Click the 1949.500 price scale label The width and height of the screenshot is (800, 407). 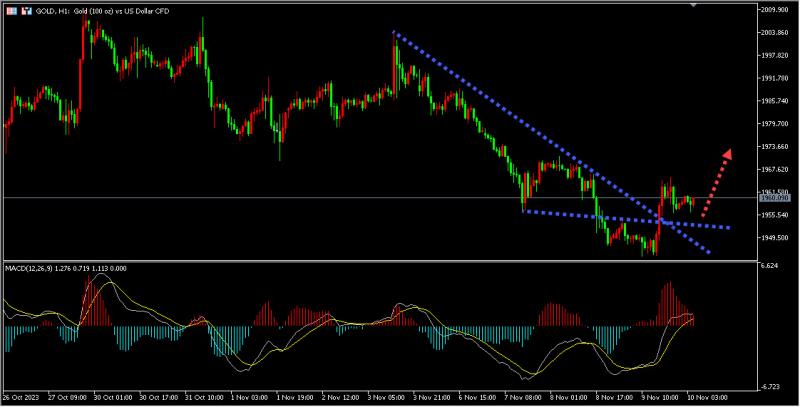coord(775,238)
